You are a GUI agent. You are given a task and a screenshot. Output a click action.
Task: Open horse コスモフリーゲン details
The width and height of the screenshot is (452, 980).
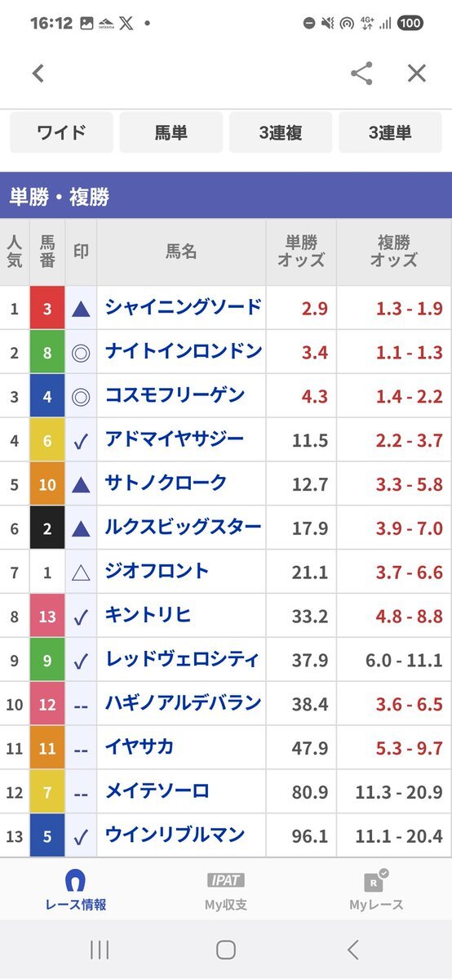175,396
